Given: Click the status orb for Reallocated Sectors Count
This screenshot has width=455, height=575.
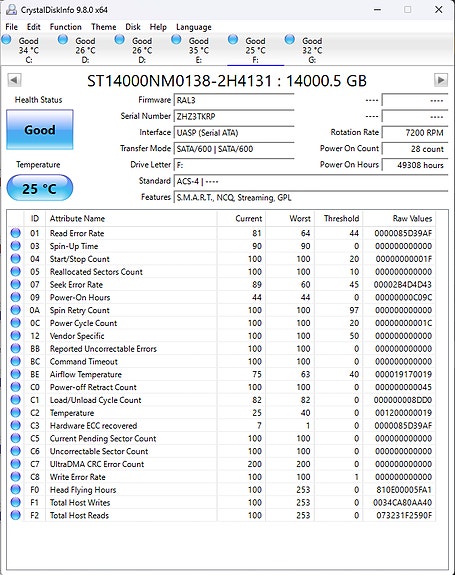Looking at the screenshot, I should 16,271.
